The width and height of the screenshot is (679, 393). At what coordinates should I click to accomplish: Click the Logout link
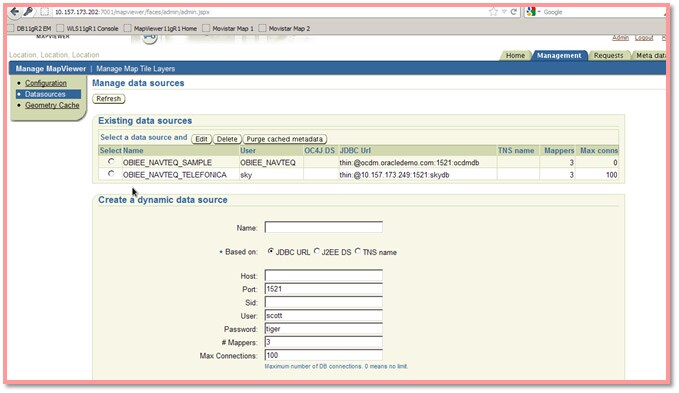pos(644,38)
